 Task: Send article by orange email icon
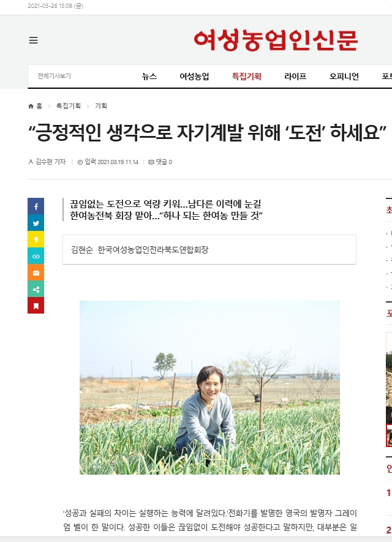36,273
